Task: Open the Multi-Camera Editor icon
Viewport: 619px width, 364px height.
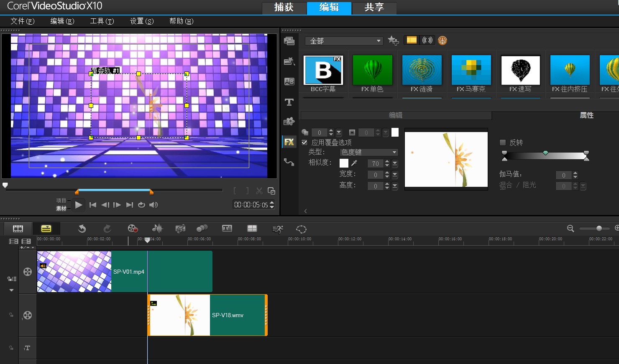Action: pyautogui.click(x=252, y=228)
